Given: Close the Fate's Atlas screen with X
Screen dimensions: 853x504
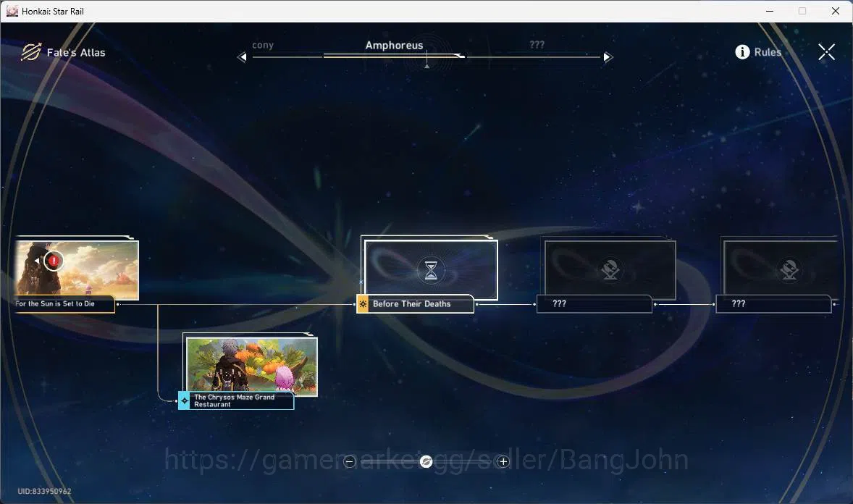Looking at the screenshot, I should click(826, 52).
